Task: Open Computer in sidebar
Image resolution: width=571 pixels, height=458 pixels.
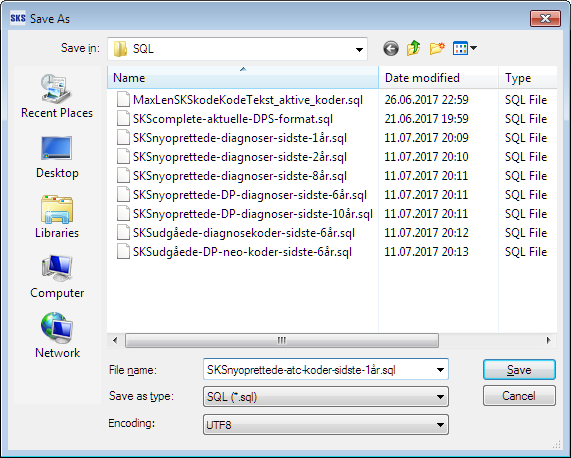Action: pyautogui.click(x=57, y=277)
